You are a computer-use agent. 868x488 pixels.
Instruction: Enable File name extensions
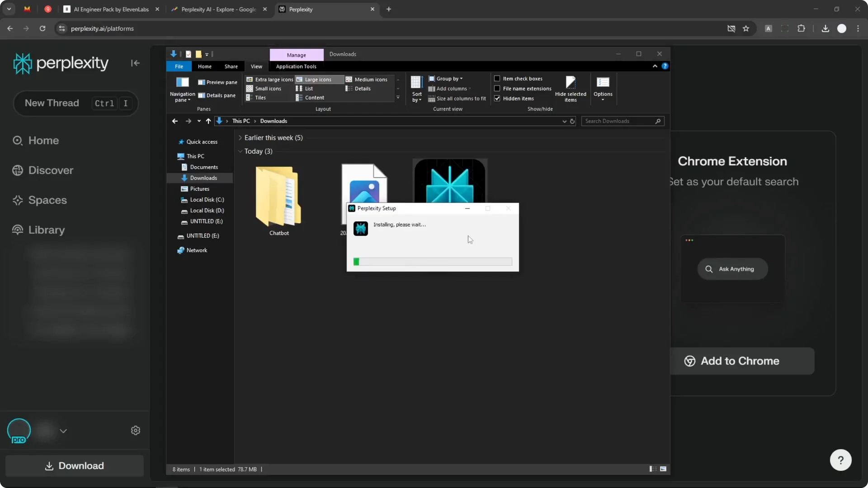497,88
